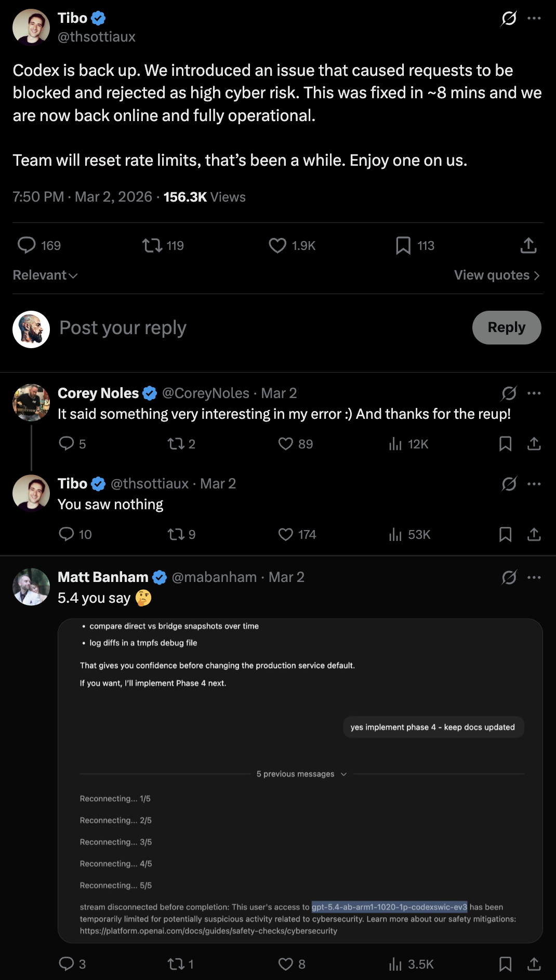Expand the 5 previous messages chevron
556x980 pixels.
tap(343, 774)
